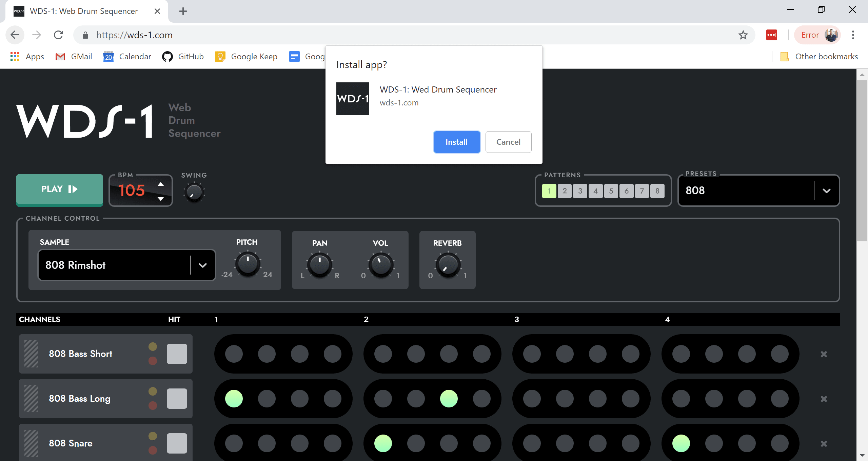Viewport: 868px width, 461px height.
Task: Grab the drag handle of 808 Bass Long
Action: coord(31,399)
